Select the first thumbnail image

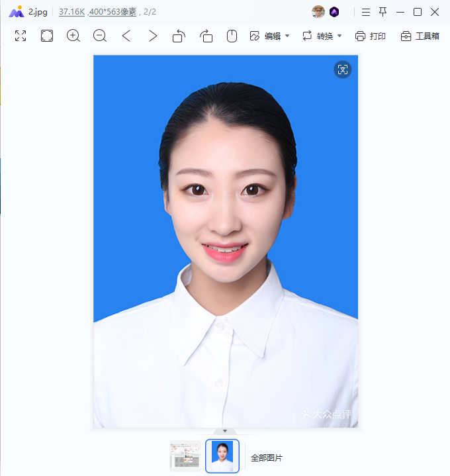click(x=185, y=456)
